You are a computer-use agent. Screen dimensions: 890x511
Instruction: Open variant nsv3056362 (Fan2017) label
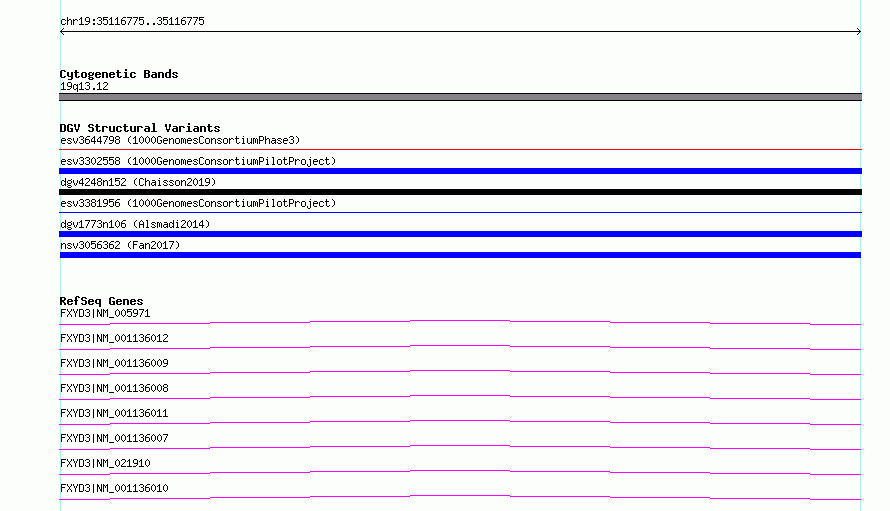tap(120, 245)
